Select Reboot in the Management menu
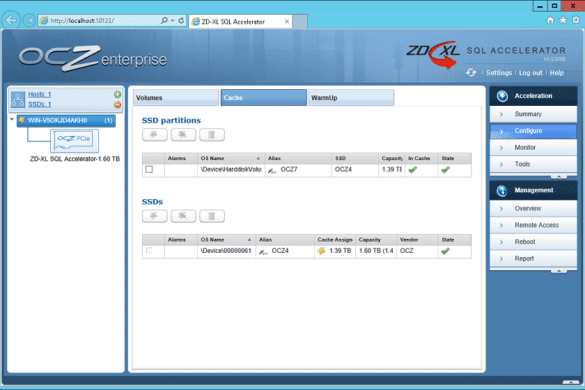The image size is (585, 390). point(533,242)
